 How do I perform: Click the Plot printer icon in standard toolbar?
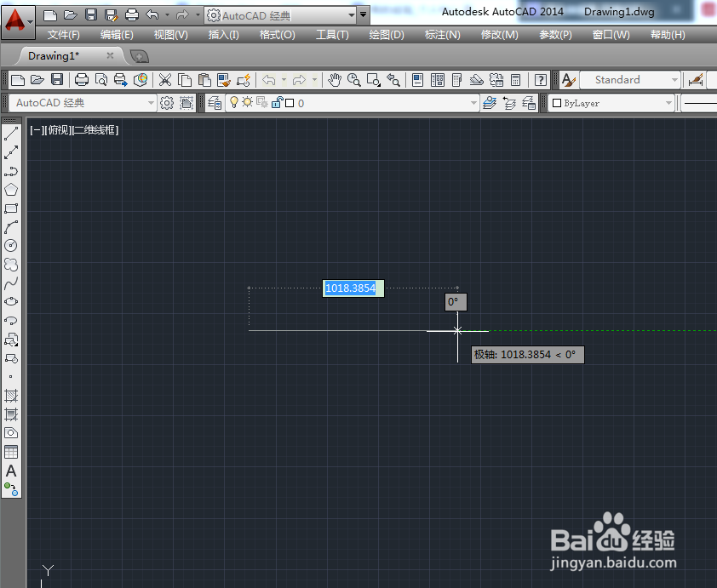[x=82, y=80]
